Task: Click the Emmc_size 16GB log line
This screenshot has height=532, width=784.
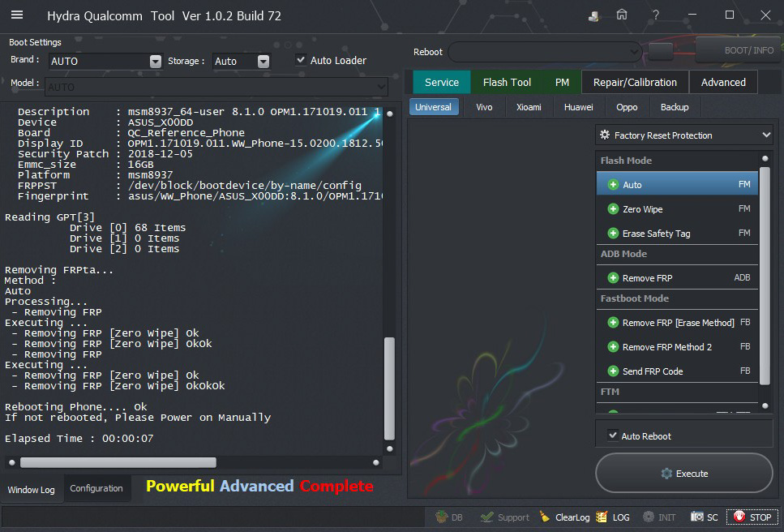Action: [85, 164]
